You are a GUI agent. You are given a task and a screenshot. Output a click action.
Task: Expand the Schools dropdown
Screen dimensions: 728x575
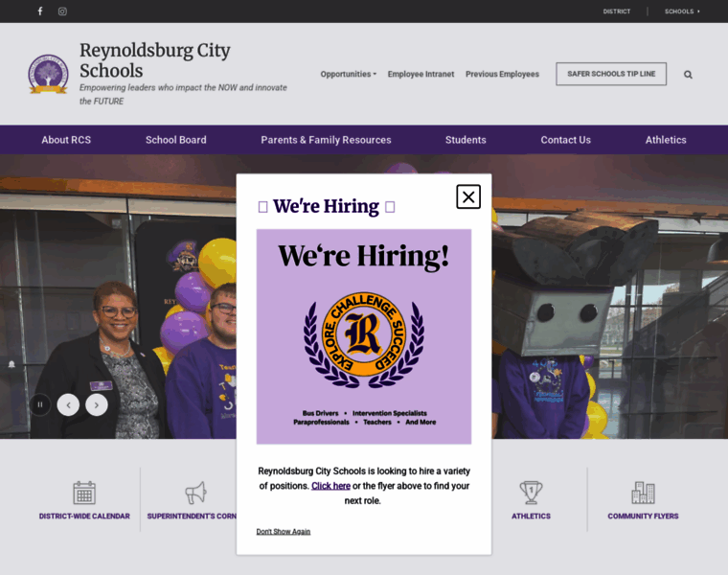coord(682,11)
